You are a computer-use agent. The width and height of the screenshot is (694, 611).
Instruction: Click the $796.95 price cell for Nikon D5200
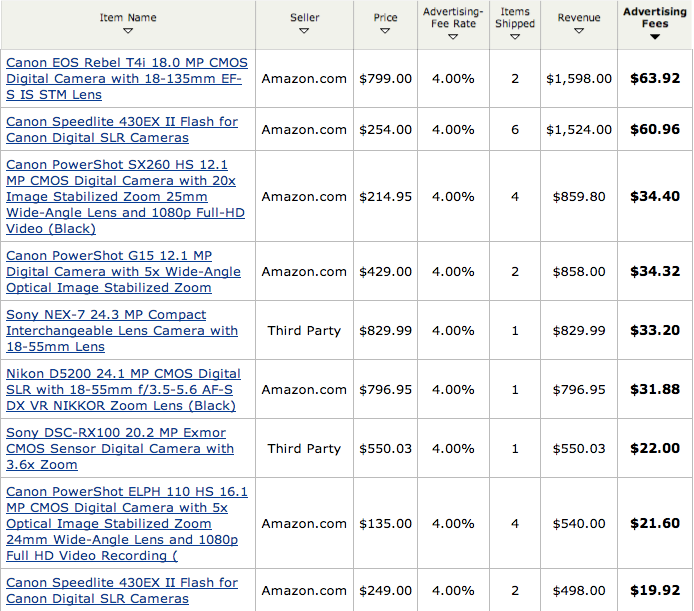385,390
